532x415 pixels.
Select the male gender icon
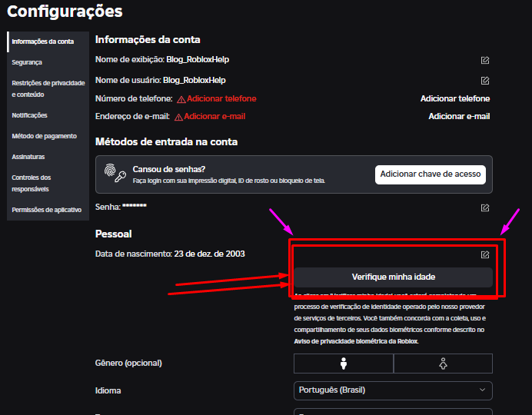pyautogui.click(x=343, y=364)
